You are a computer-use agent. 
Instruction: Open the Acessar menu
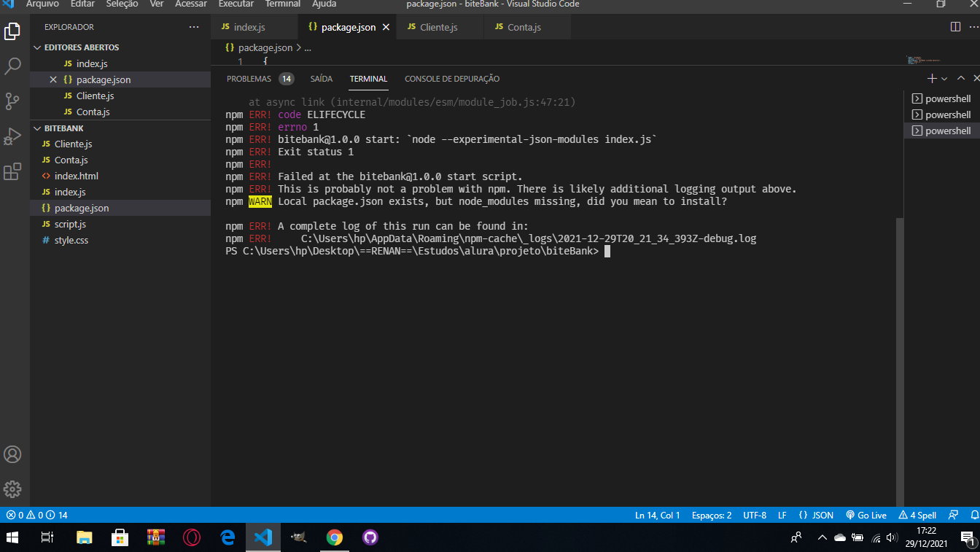191,4
